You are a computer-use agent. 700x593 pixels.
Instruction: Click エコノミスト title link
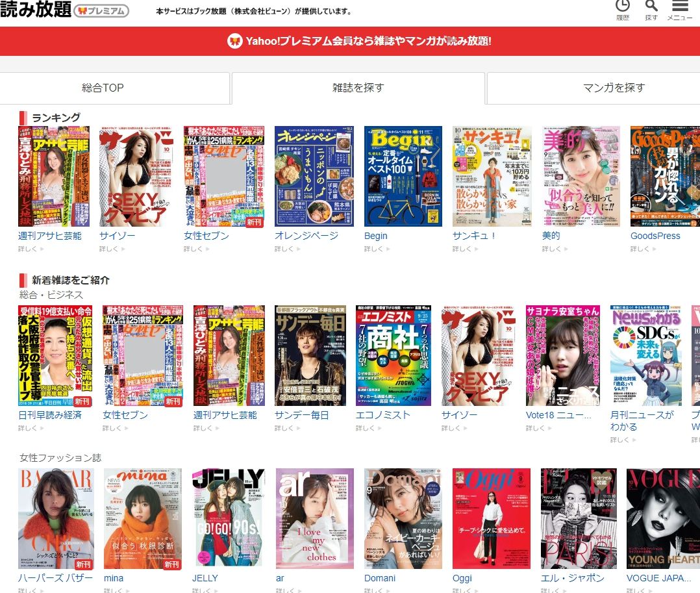pos(382,415)
